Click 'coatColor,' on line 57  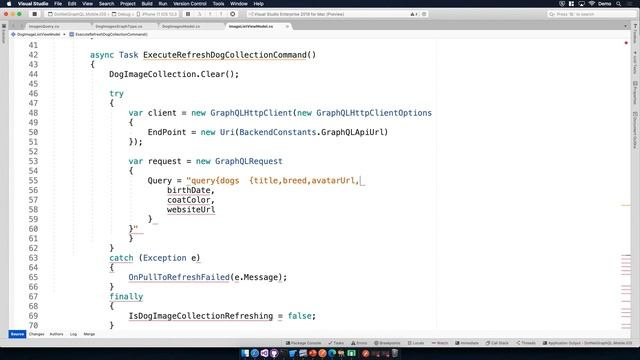click(191, 200)
